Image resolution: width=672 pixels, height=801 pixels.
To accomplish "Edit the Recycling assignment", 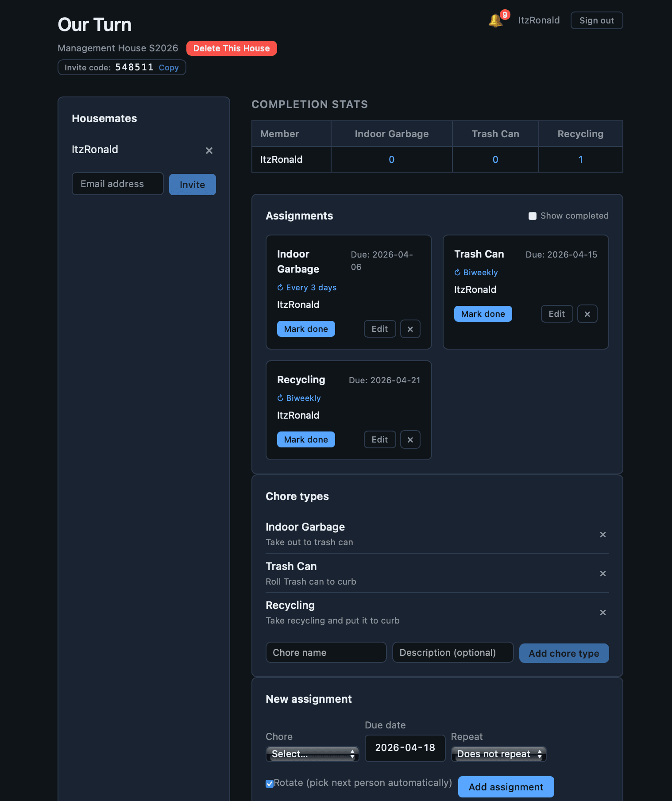I will [379, 439].
